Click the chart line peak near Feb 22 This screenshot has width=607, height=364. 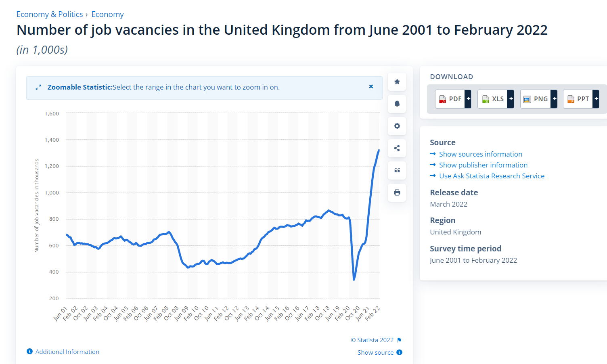tap(379, 151)
